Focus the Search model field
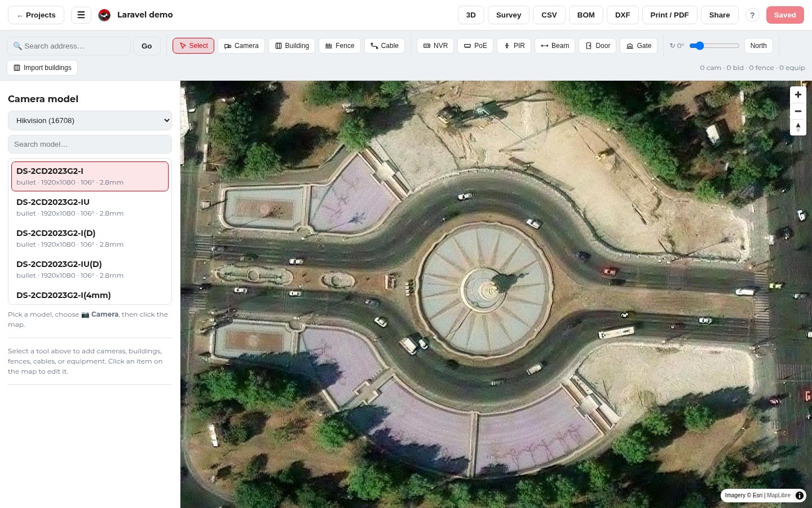Image resolution: width=812 pixels, height=508 pixels. [90, 144]
